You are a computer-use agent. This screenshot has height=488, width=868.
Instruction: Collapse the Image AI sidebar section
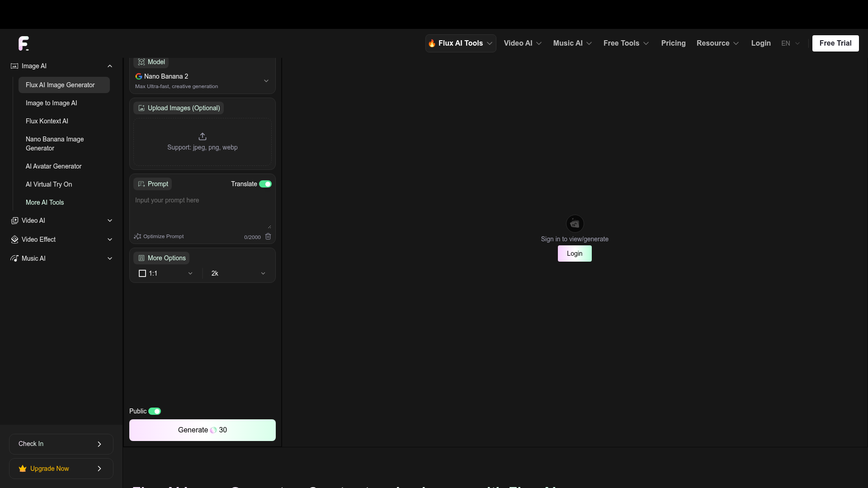pos(110,66)
